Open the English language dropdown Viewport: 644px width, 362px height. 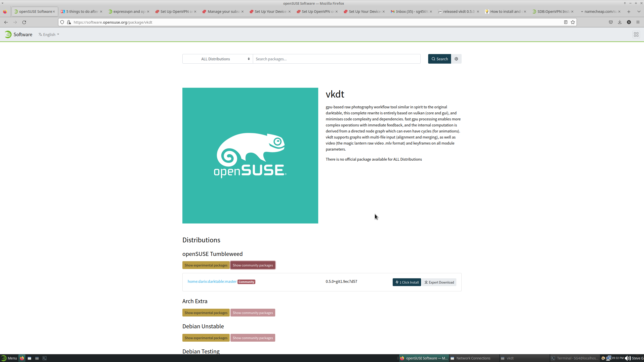coord(49,34)
